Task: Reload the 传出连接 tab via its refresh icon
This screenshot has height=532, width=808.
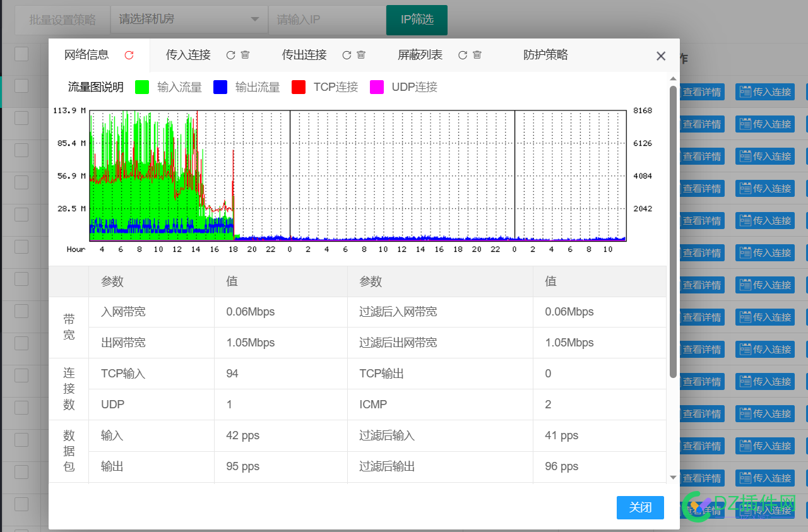Action: click(347, 55)
